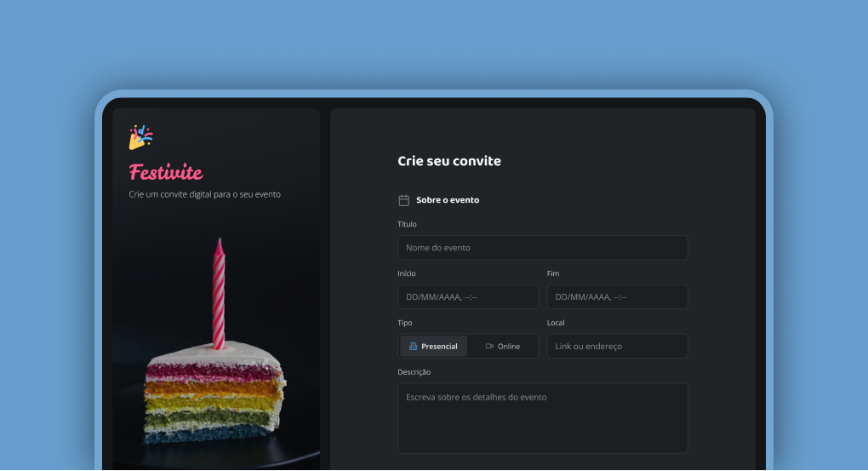
Task: Click the Sobre o evento section heading
Action: coord(448,200)
